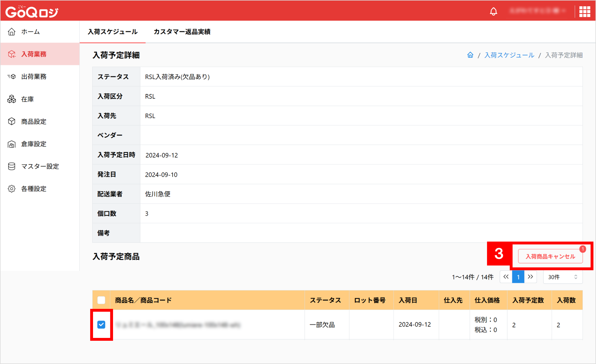596x364 pixels.
Task: Click the マスター設定 database icon
Action: [12, 166]
